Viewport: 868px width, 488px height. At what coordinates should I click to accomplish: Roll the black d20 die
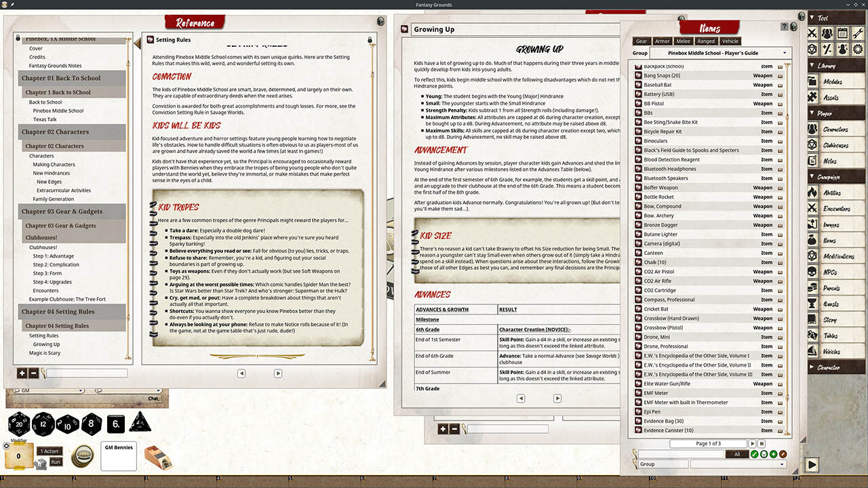(x=19, y=423)
